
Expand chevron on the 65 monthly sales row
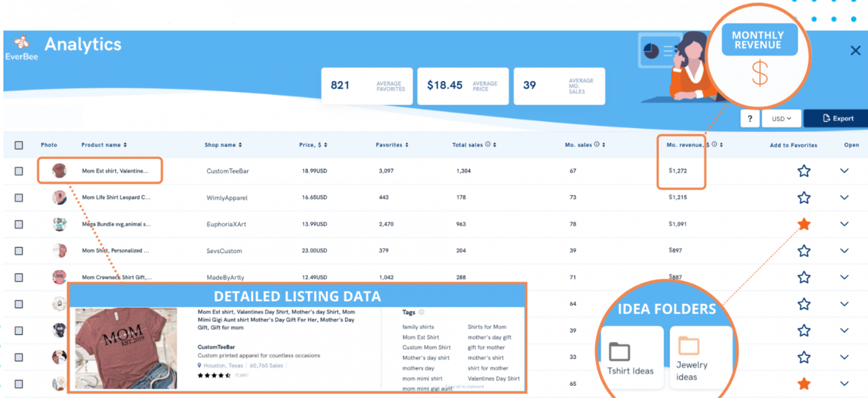click(x=844, y=384)
